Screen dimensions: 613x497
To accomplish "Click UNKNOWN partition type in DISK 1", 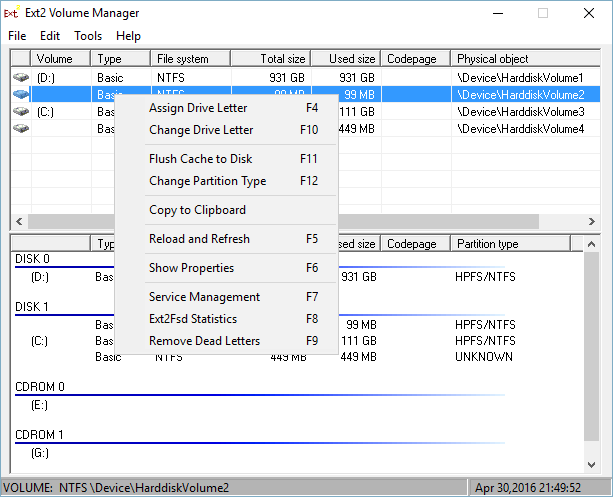I will tap(484, 357).
